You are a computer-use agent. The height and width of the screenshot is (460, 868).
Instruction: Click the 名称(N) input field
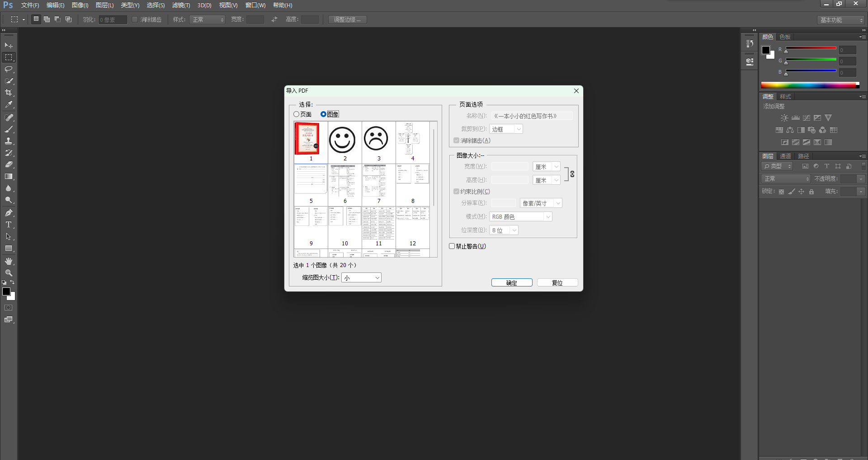(532, 116)
